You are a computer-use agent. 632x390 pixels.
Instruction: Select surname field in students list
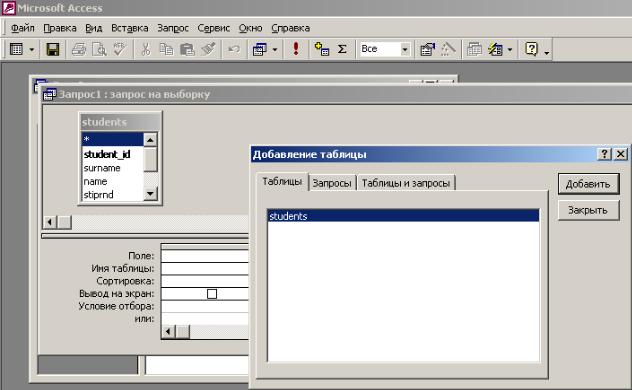tap(112, 168)
